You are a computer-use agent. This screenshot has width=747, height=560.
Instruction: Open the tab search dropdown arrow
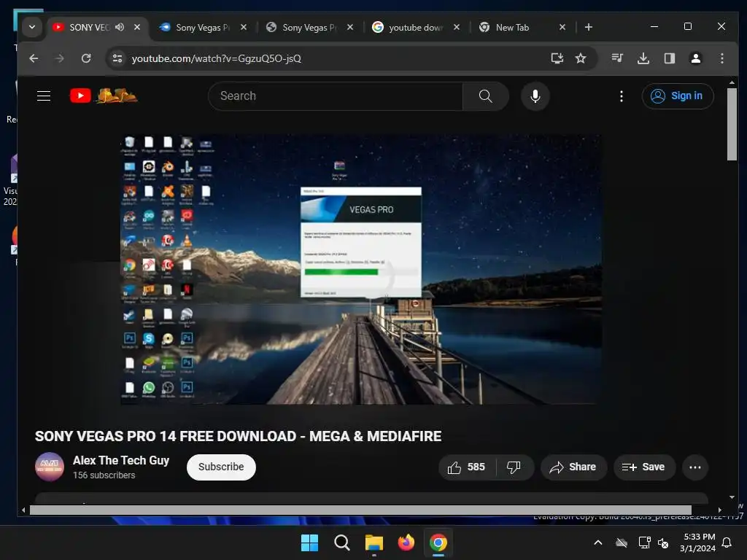32,27
